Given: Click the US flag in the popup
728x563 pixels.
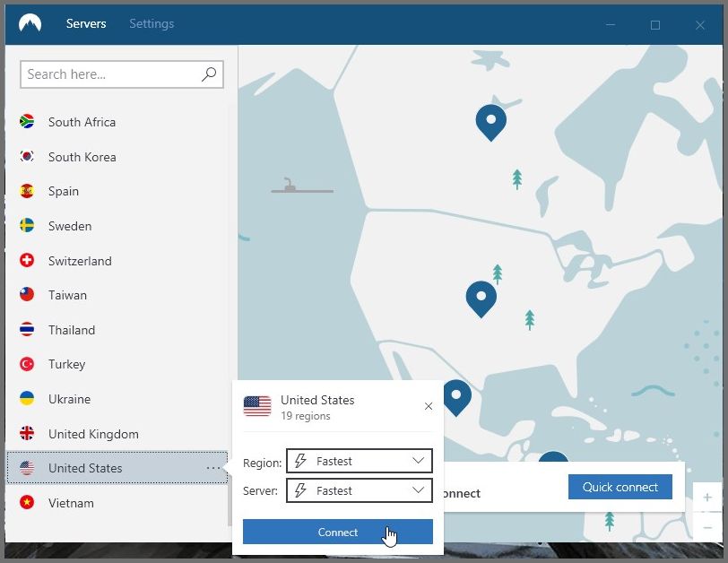Looking at the screenshot, I should point(257,406).
